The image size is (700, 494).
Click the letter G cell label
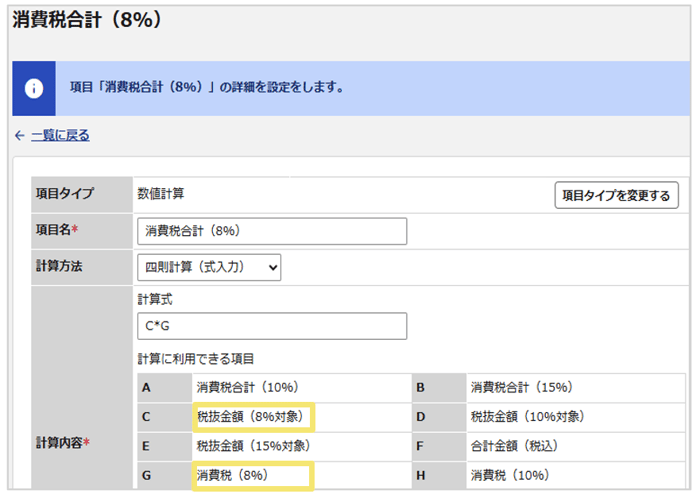146,475
